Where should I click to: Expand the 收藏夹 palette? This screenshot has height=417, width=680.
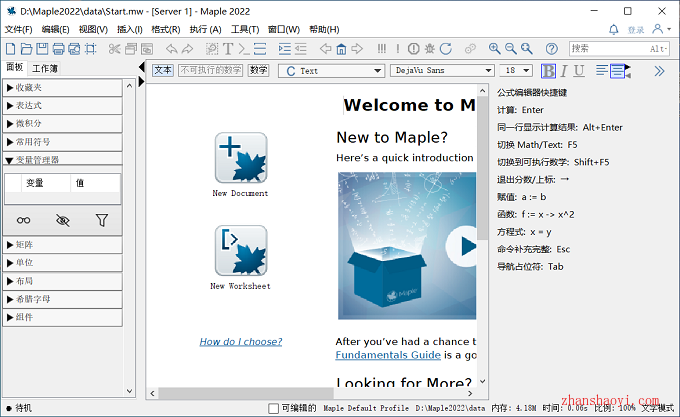tap(62, 88)
